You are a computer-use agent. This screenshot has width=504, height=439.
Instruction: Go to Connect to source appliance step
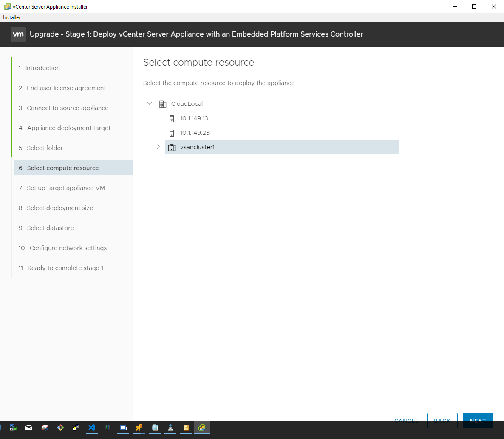click(63, 108)
